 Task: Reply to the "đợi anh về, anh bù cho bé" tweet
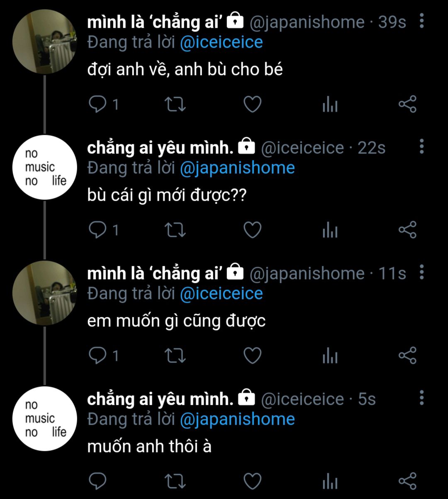[x=98, y=104]
